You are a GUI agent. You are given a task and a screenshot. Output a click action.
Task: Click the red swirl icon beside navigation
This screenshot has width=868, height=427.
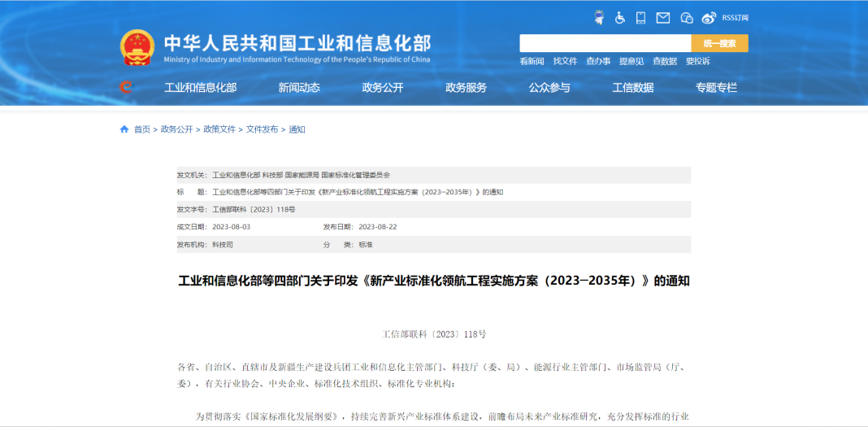[126, 87]
